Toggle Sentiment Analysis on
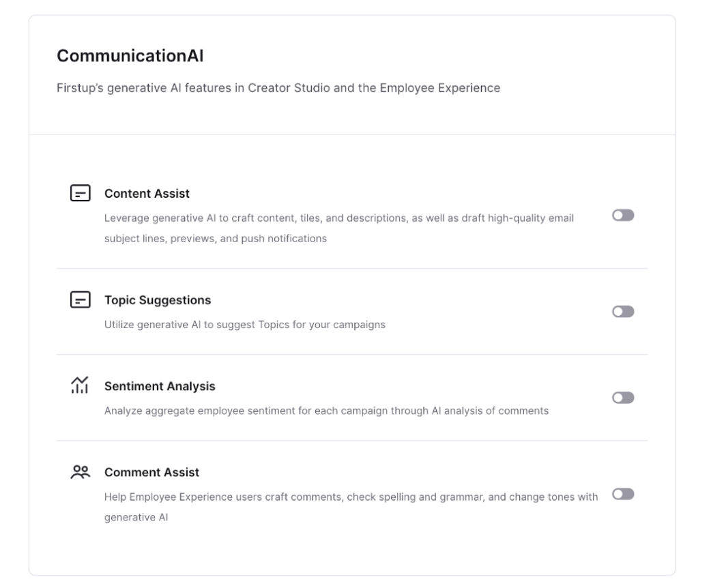This screenshot has height=588, width=724. click(x=623, y=398)
